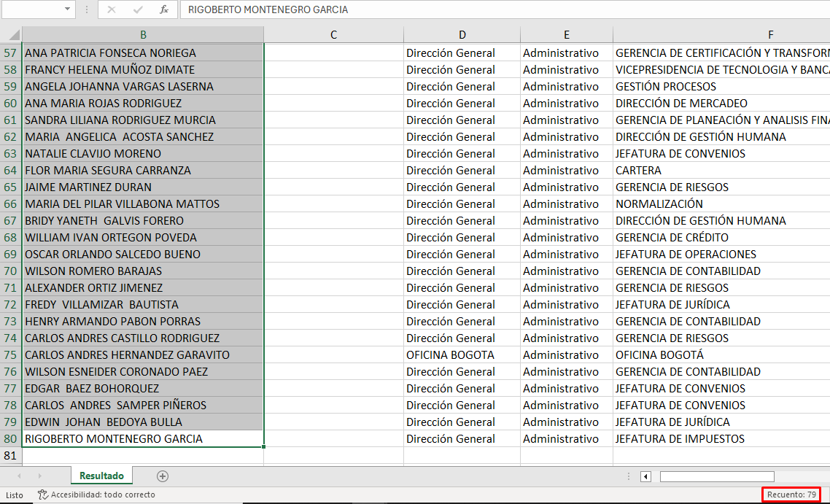Viewport: 830px width, 504px height.
Task: Select row header 81
Action: pyautogui.click(x=11, y=456)
